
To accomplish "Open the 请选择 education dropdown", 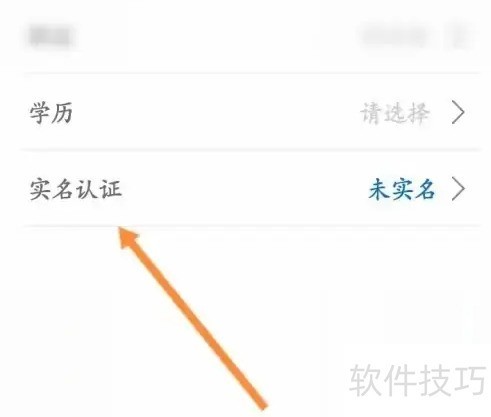I will click(394, 113).
